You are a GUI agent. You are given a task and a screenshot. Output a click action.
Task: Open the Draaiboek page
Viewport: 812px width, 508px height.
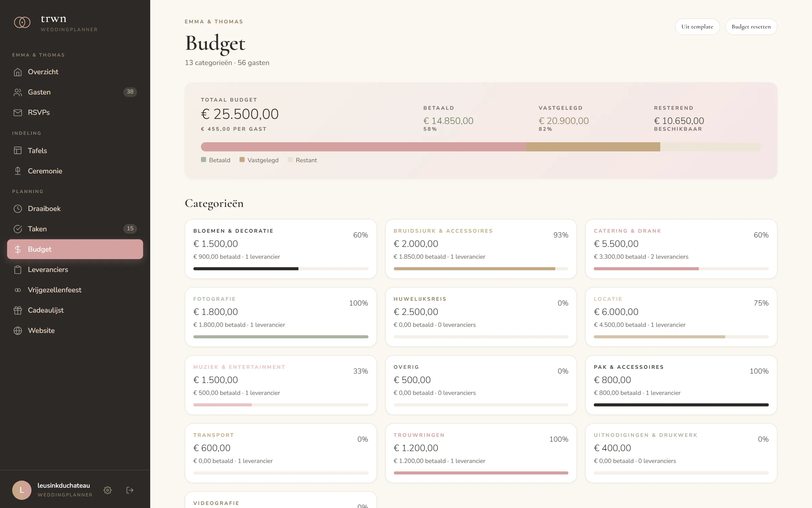pos(75,209)
